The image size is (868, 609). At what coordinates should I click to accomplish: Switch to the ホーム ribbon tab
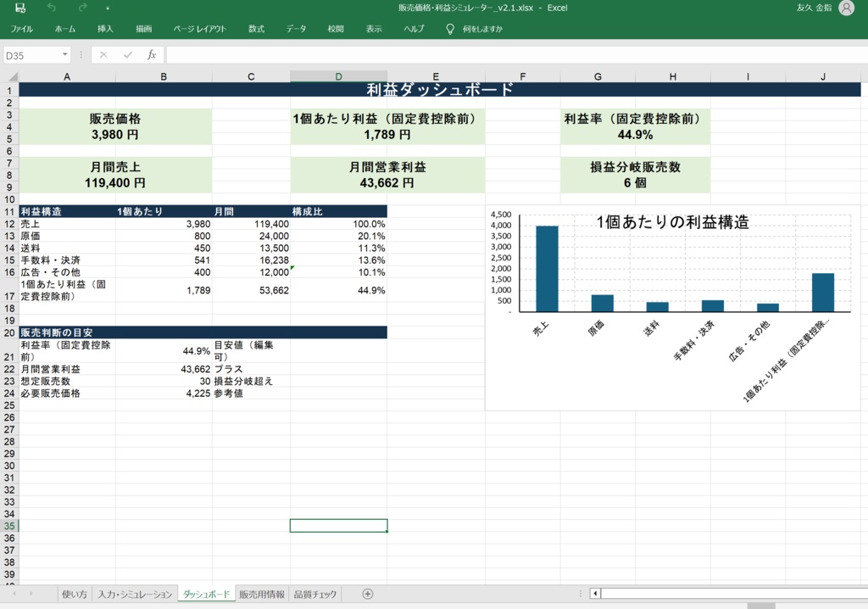coord(64,29)
